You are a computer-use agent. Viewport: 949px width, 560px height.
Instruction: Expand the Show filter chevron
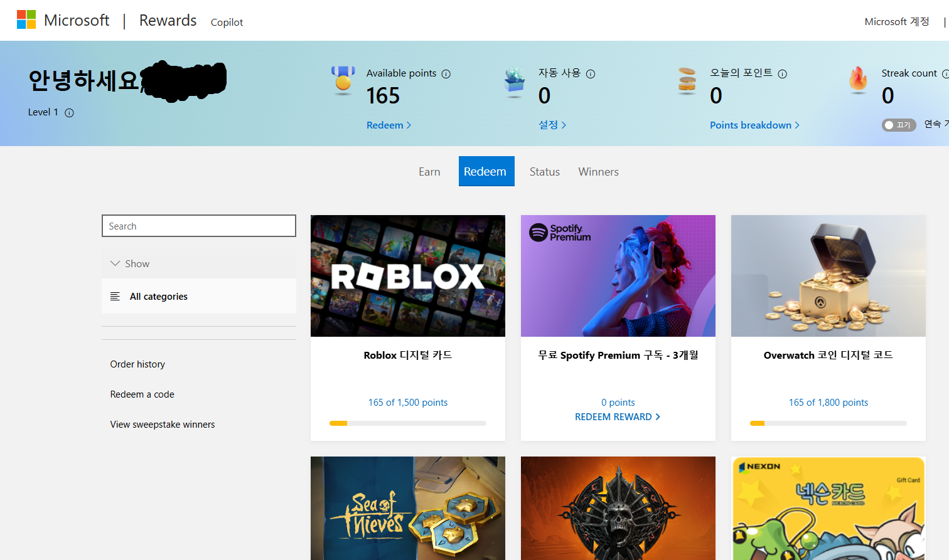click(x=115, y=263)
